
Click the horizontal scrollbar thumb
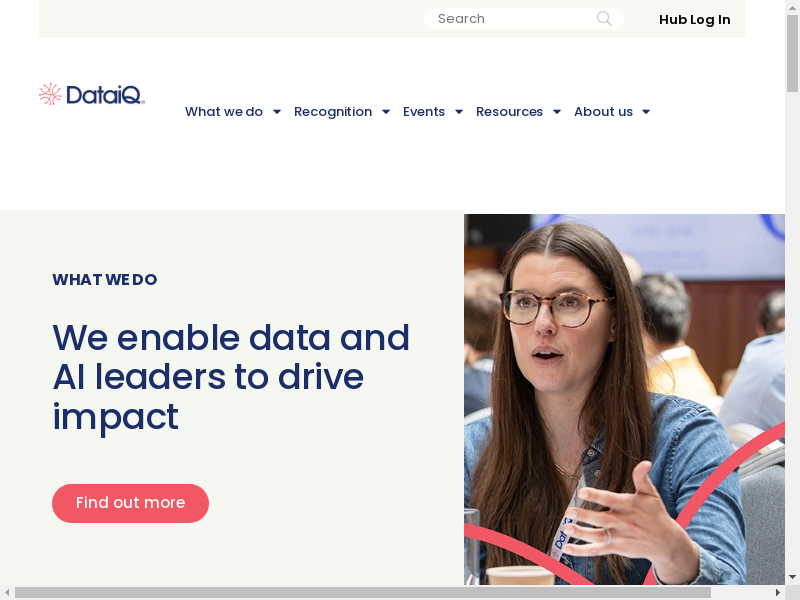[x=363, y=592]
